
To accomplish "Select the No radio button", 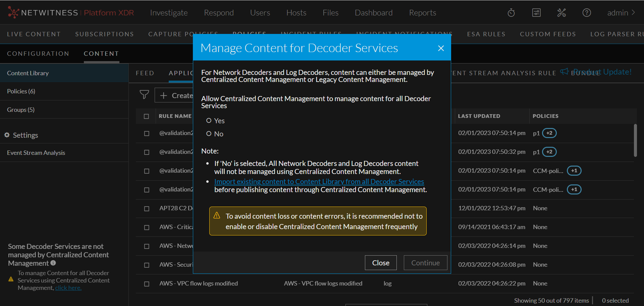I will pos(209,133).
